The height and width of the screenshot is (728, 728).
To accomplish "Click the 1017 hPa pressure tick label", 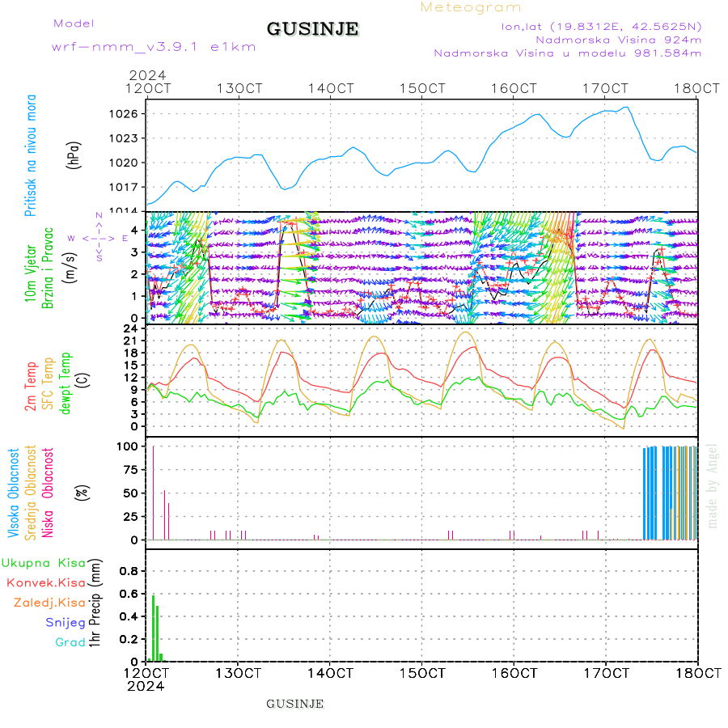I will [x=124, y=187].
